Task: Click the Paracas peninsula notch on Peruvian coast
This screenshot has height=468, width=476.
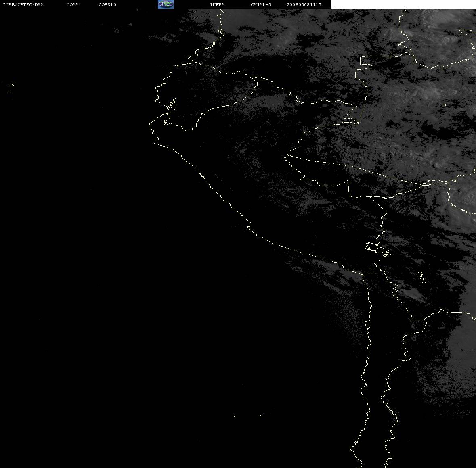Action: [x=249, y=226]
